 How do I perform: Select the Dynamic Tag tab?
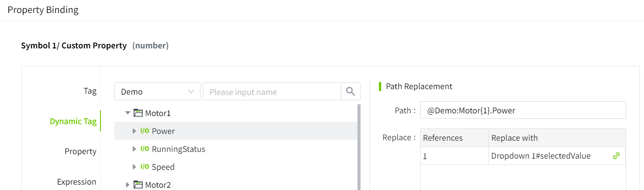coord(73,121)
